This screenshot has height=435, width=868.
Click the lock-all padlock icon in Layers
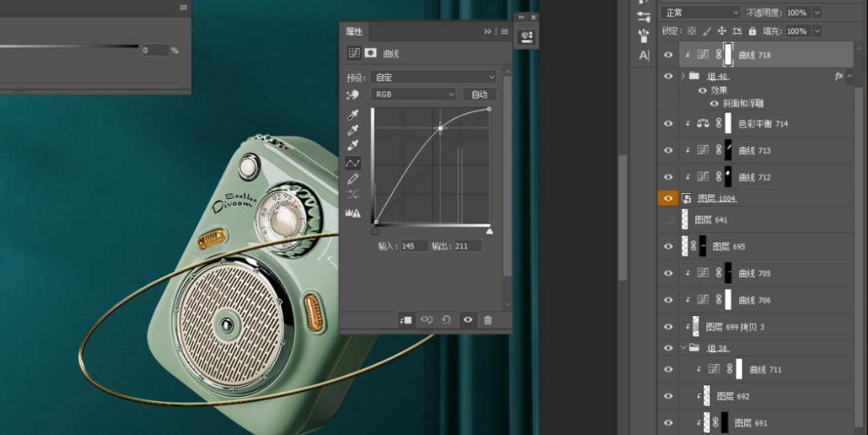[752, 31]
